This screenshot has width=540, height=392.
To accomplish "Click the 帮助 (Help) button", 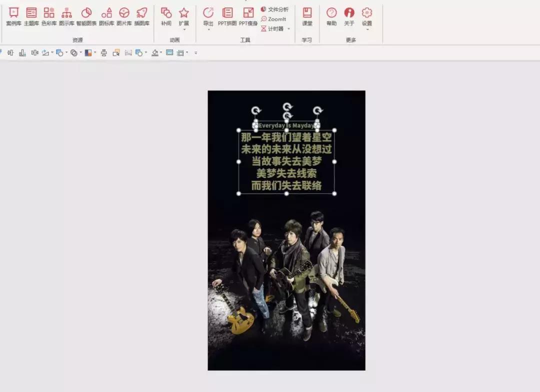I will (331, 16).
